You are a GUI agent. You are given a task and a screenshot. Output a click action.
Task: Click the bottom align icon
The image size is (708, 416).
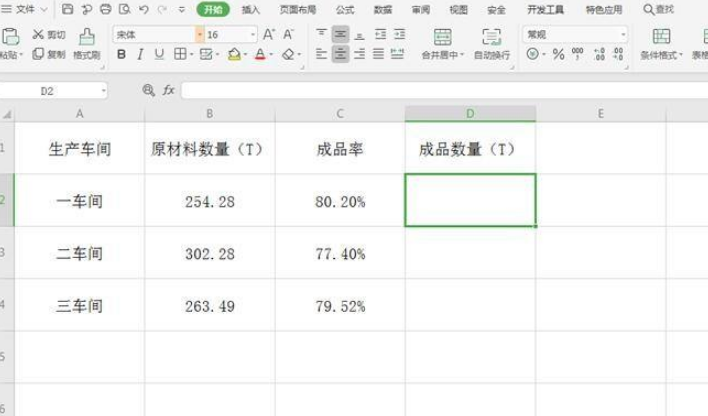coord(359,34)
